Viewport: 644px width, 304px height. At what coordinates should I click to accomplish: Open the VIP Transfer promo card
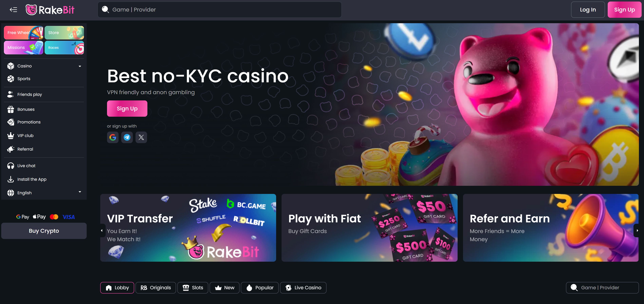click(x=188, y=228)
